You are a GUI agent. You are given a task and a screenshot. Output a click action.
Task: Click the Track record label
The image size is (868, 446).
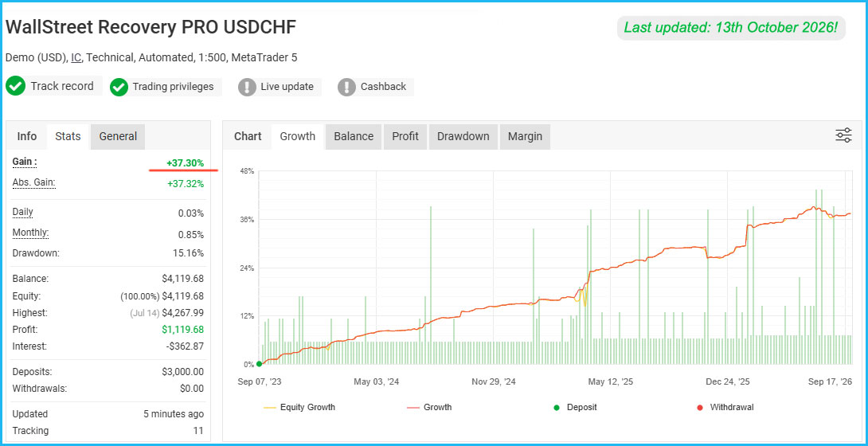click(x=62, y=86)
